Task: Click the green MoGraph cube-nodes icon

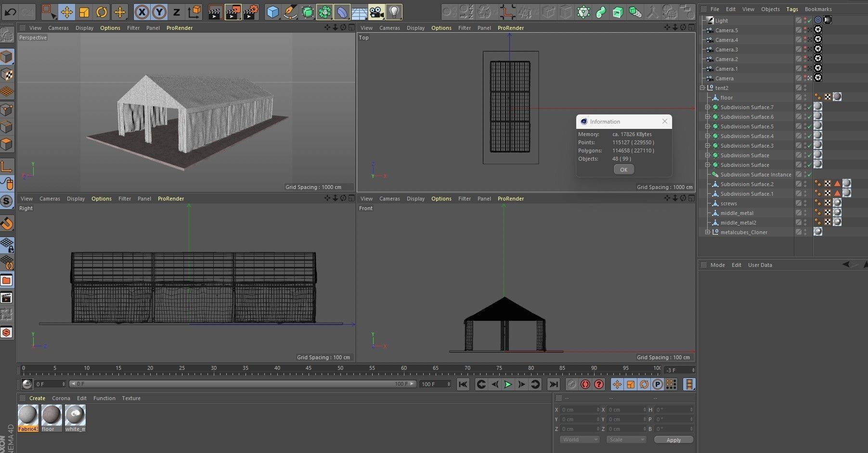Action: [583, 12]
